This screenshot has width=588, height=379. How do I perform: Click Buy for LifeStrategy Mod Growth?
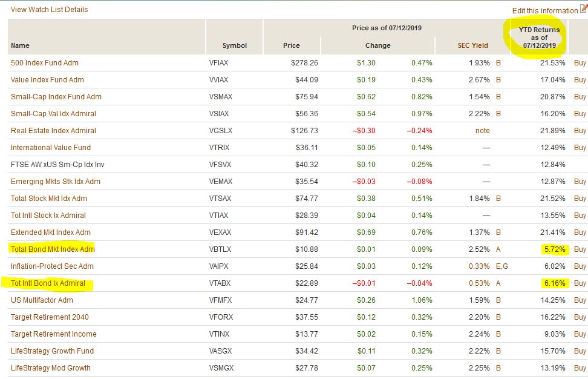pos(580,367)
